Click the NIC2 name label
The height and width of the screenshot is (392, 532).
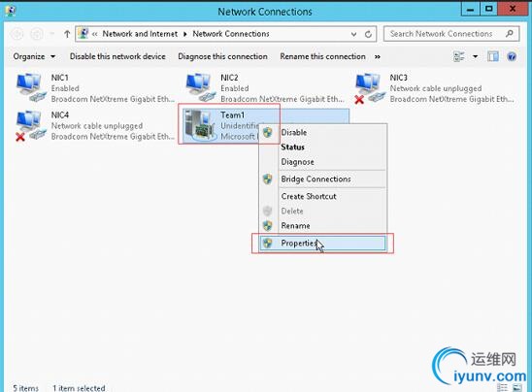(x=229, y=78)
